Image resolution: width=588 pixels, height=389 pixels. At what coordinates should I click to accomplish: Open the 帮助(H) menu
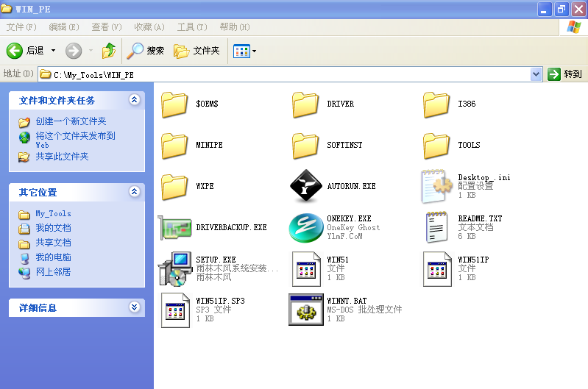235,27
